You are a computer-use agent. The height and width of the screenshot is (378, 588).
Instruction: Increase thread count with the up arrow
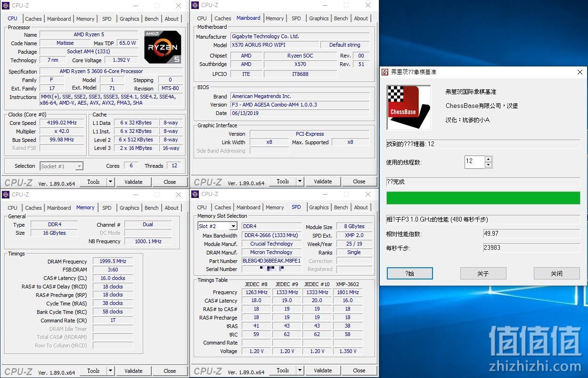[488, 159]
